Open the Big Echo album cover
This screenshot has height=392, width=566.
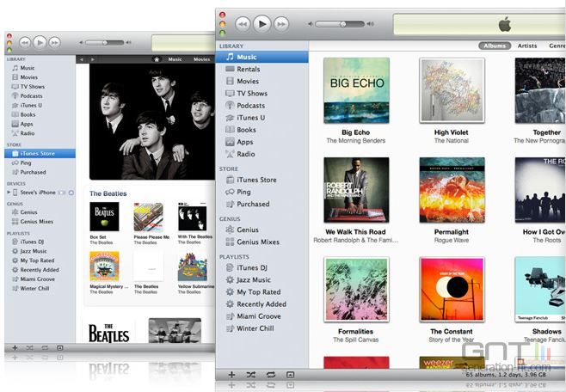[356, 90]
